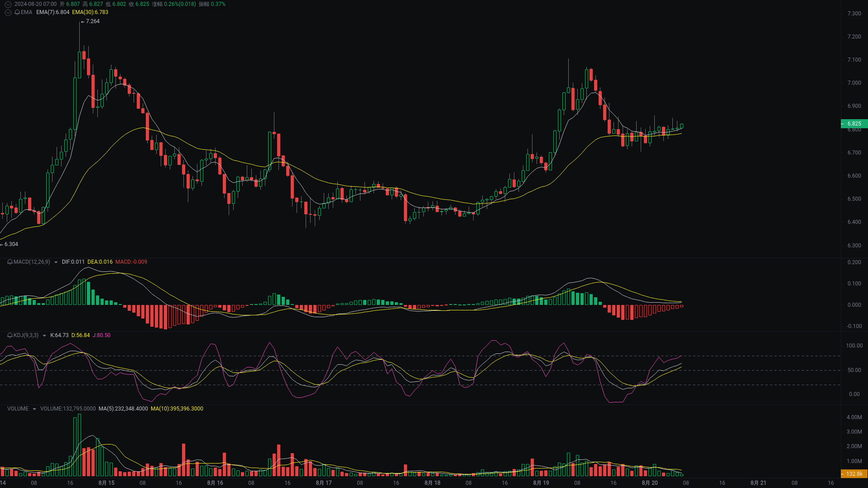Image resolution: width=868 pixels, height=488 pixels.
Task: Click the 2024-08-20 07:00 timestamp
Action: pos(35,4)
